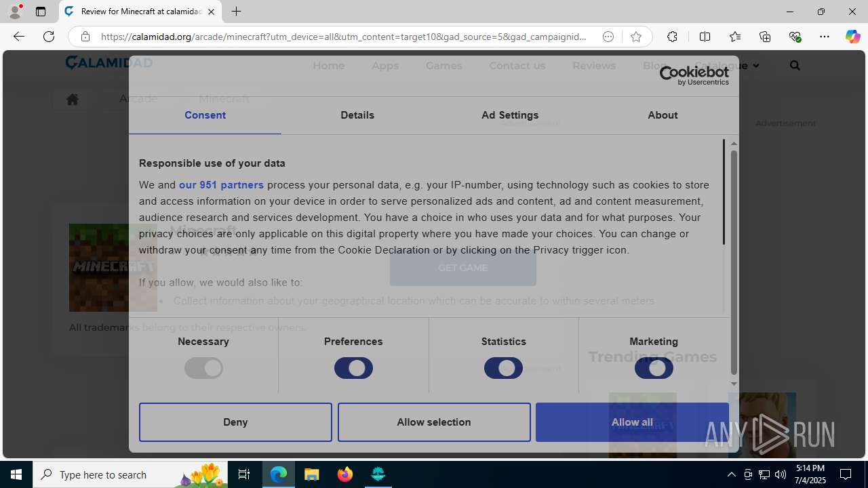Click the browser profile avatar icon
The height and width of the screenshot is (488, 868).
point(15,12)
